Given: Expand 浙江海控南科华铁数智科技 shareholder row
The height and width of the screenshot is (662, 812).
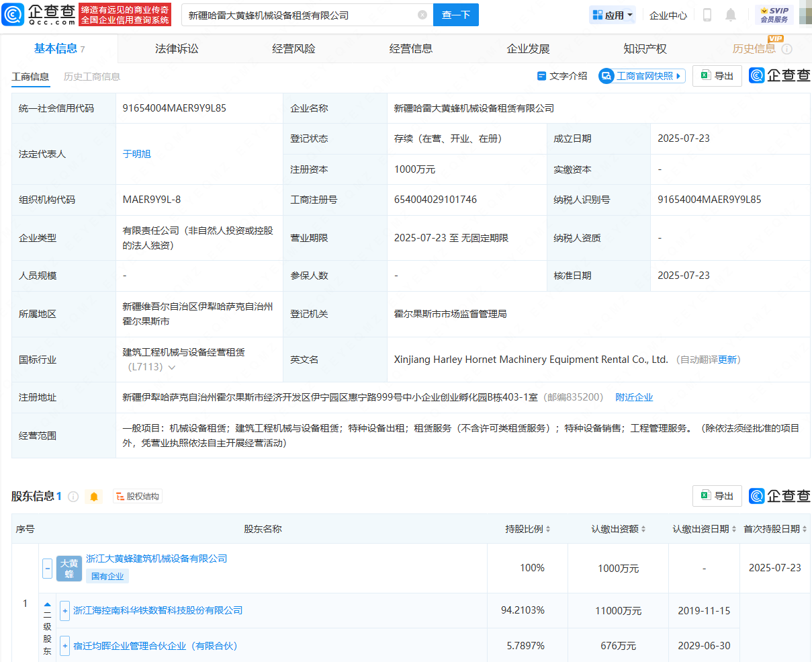Looking at the screenshot, I should pyautogui.click(x=64, y=610).
